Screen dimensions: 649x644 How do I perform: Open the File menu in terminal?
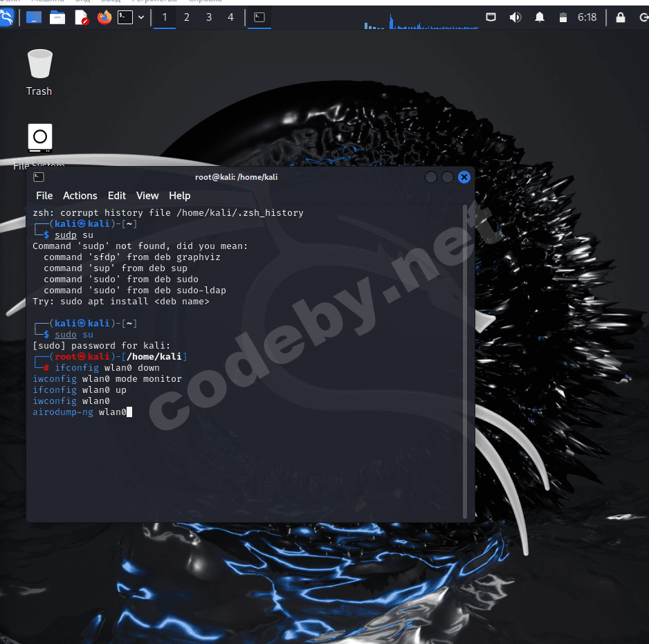[x=44, y=196]
